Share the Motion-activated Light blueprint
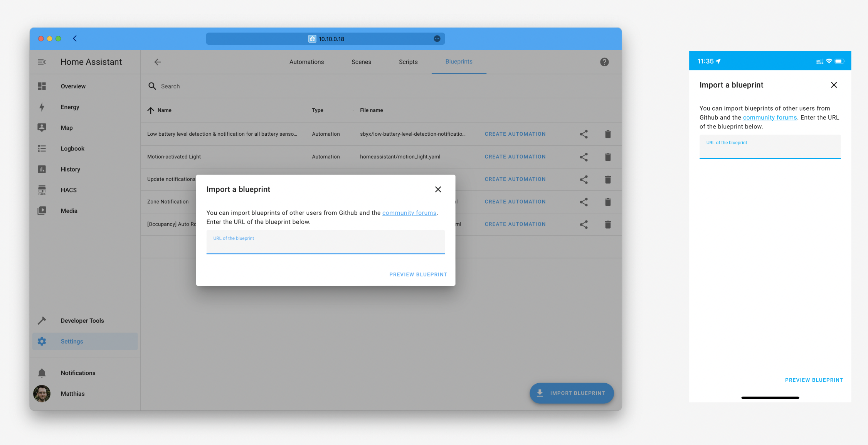 [x=584, y=157]
